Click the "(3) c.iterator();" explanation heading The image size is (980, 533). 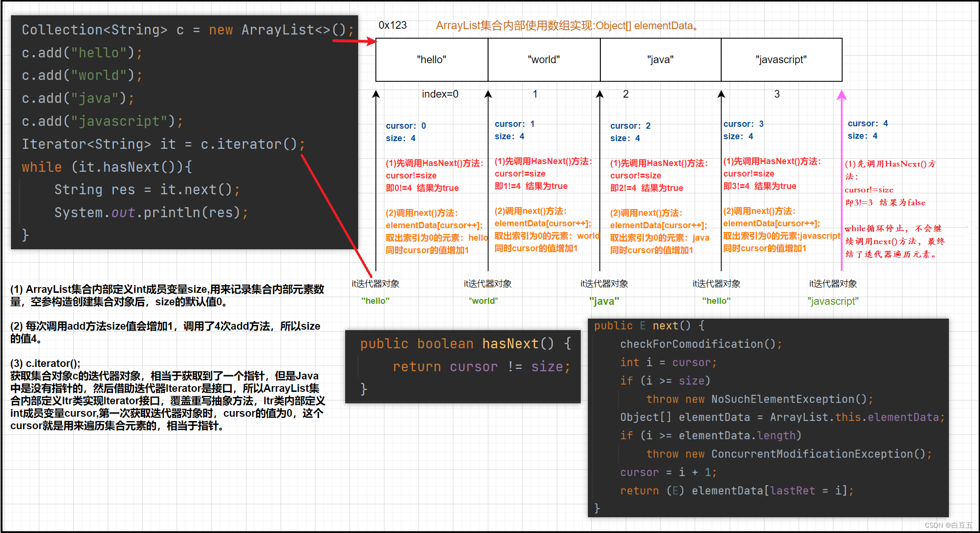point(45,363)
